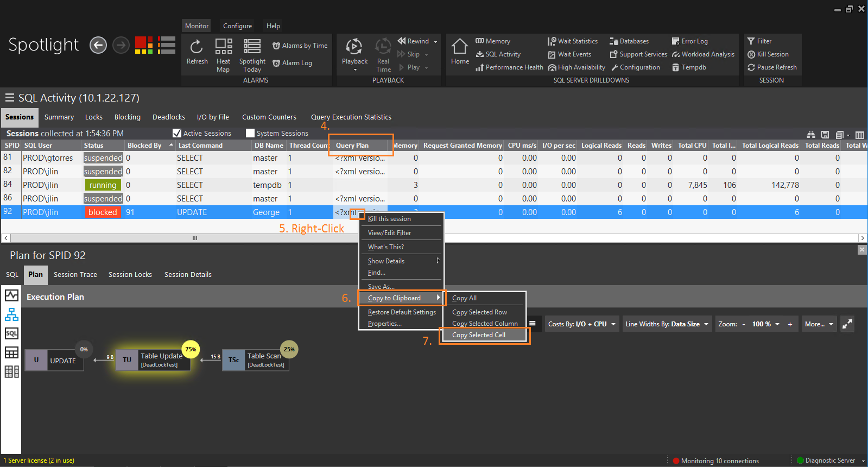
Task: Click the Query Plan column header
Action: click(352, 146)
